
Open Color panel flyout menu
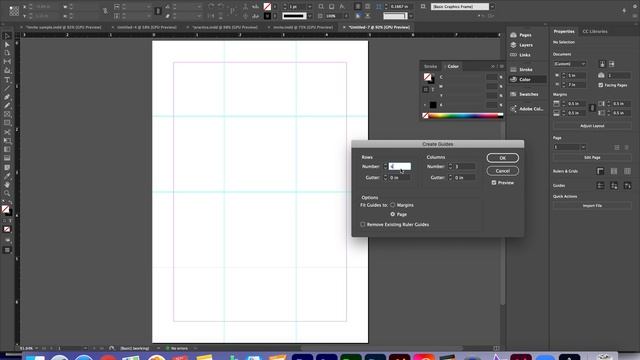(x=502, y=66)
